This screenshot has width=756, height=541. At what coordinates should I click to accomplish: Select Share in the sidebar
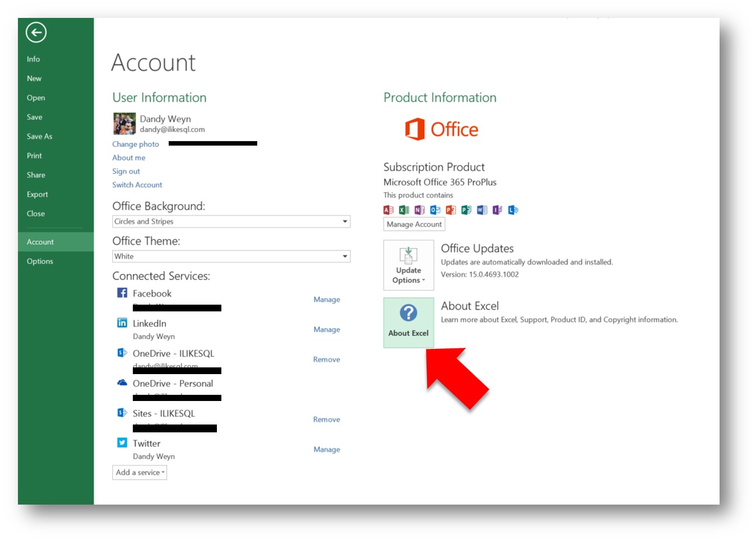[36, 175]
